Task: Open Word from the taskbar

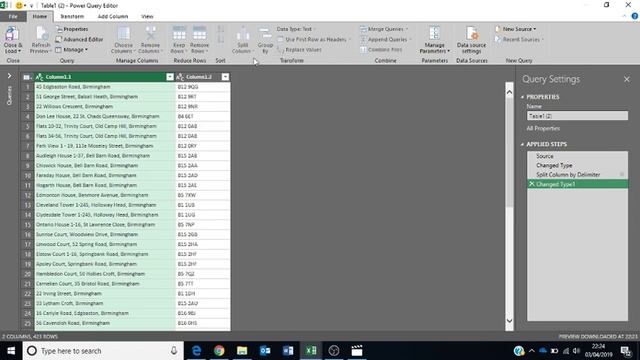Action: click(x=288, y=351)
